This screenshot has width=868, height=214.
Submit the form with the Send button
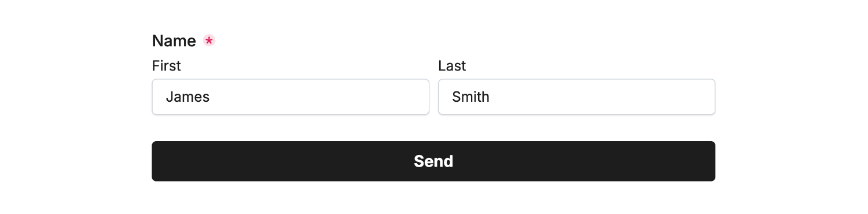pos(433,161)
